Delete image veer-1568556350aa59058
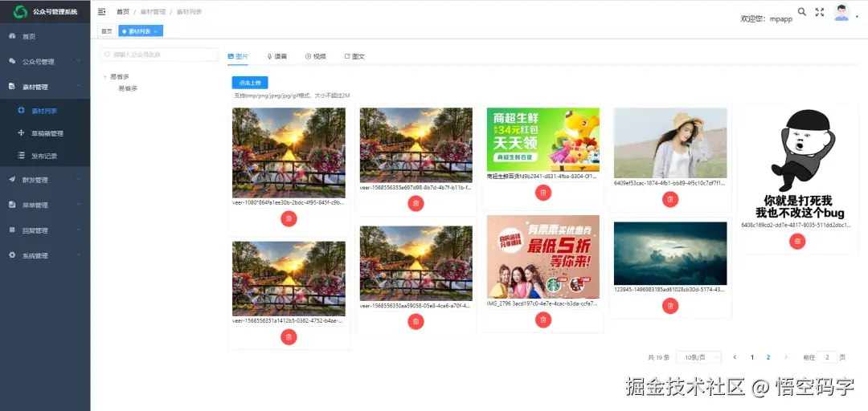 pos(416,321)
